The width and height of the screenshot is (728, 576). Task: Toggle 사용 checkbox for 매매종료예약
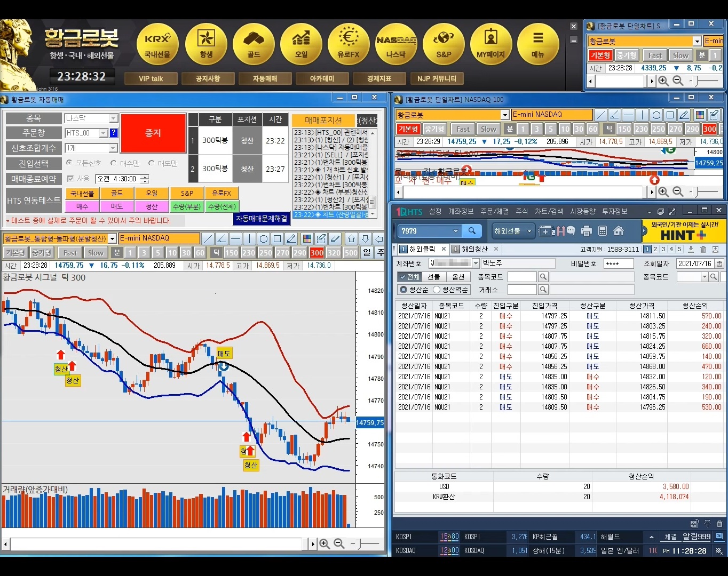click(x=70, y=179)
